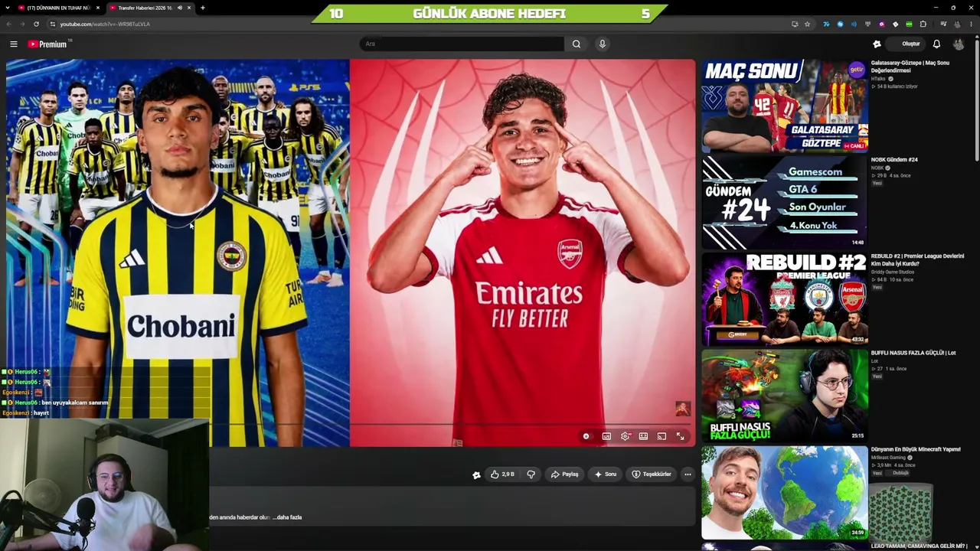Screen dimensions: 980x551
Task: Open the player settings gear
Action: click(626, 436)
